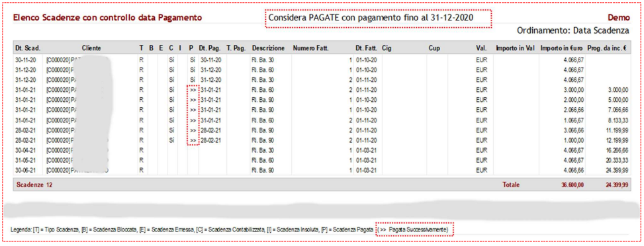Select the text 'Considera PAGATE con pagamento fino al 31-12-2020'

click(x=371, y=18)
